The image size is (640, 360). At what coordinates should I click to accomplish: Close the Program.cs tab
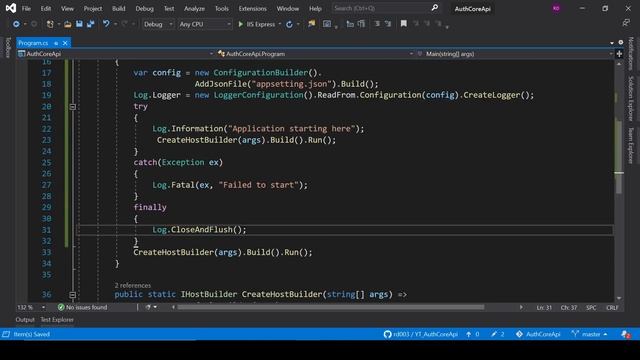(65, 43)
